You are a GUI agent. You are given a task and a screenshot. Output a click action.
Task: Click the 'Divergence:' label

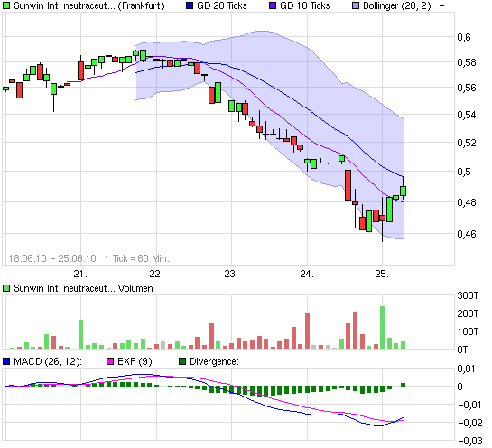coord(214,361)
